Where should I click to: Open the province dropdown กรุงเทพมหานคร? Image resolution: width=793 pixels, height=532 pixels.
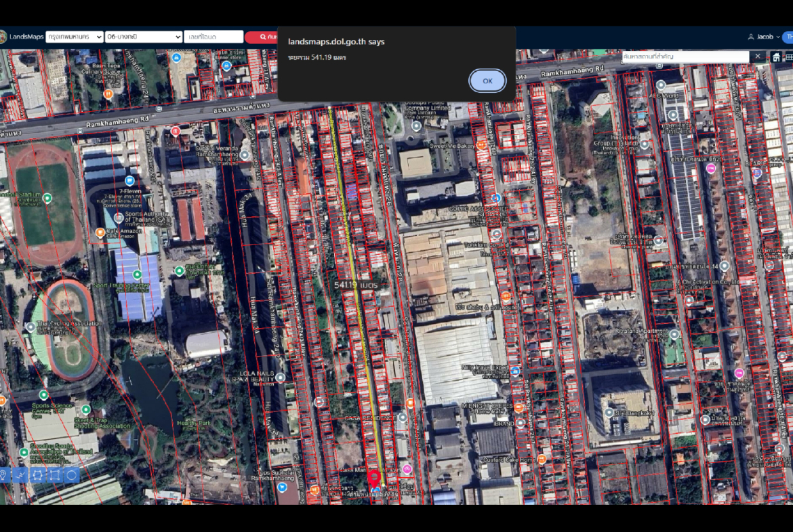[75, 37]
